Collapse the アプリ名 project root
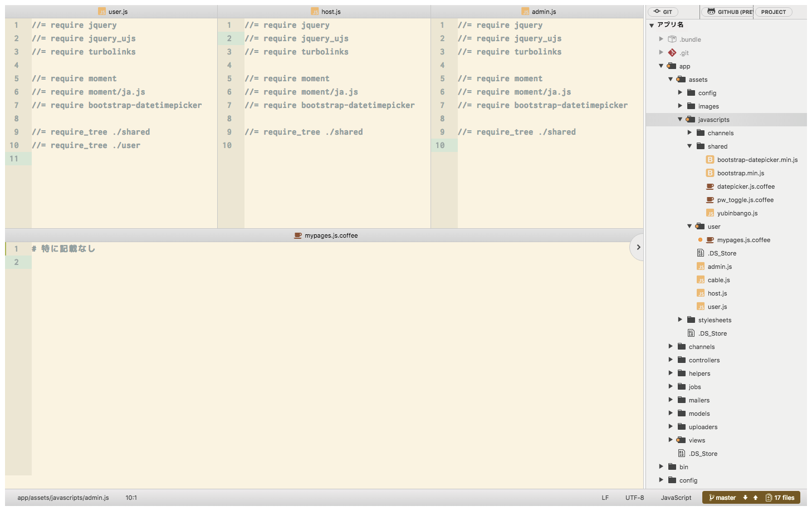 652,24
